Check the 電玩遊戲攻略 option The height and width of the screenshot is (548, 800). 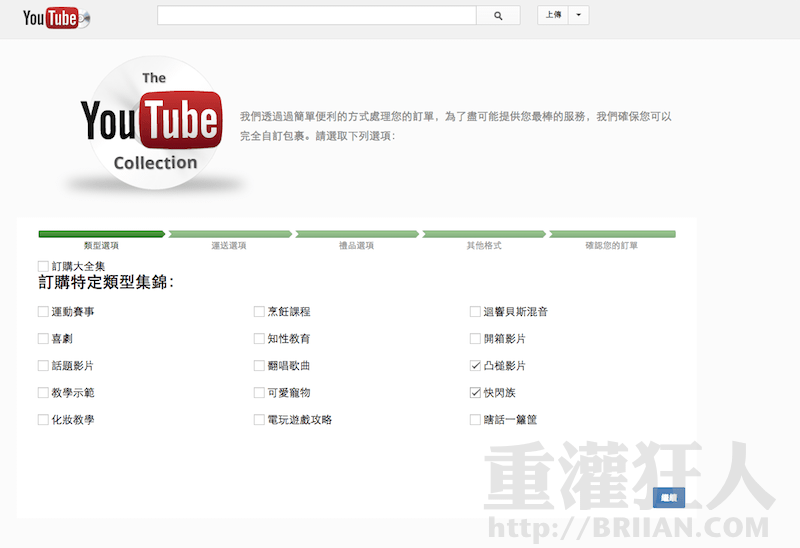tap(259, 420)
